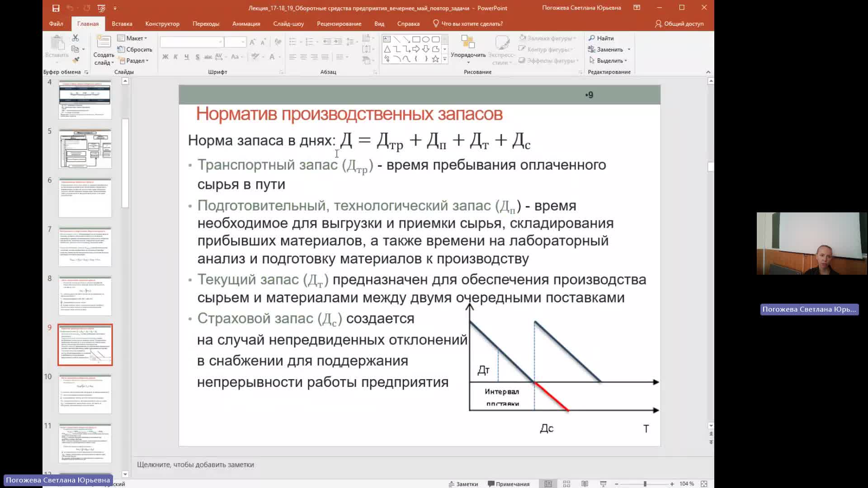Screen dimensions: 868x488
Task: Select slide 4 thumbnail
Action: [x=85, y=99]
